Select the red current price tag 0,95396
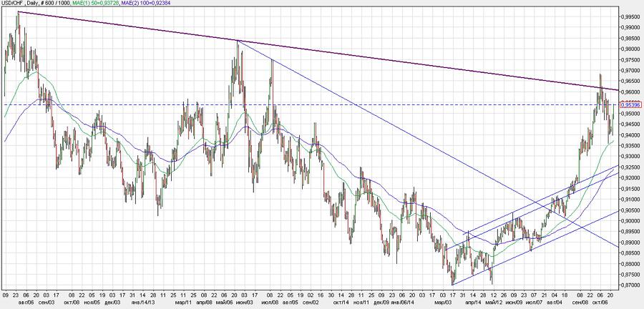The image size is (644, 309). point(630,104)
